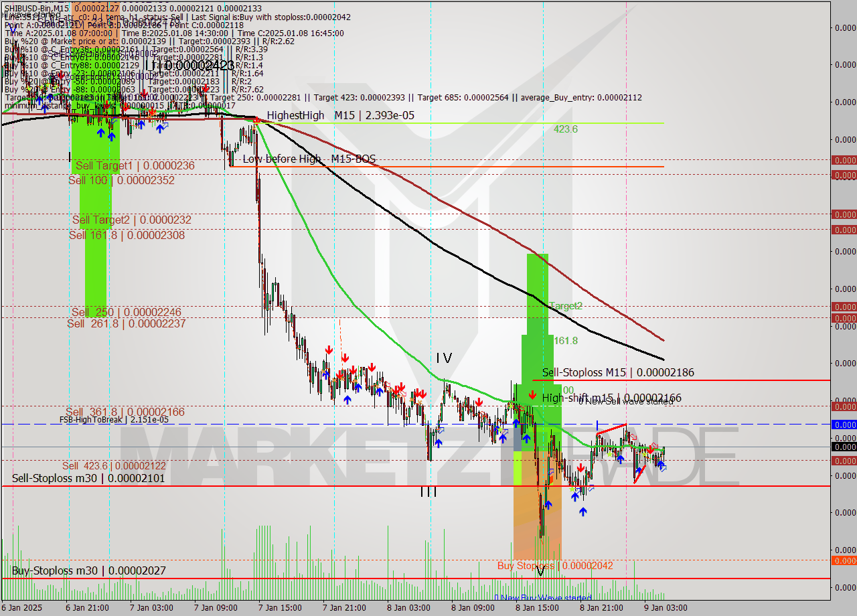Click the blue price tag on the price axis
Screen dimensions: 857x616
tap(844, 425)
